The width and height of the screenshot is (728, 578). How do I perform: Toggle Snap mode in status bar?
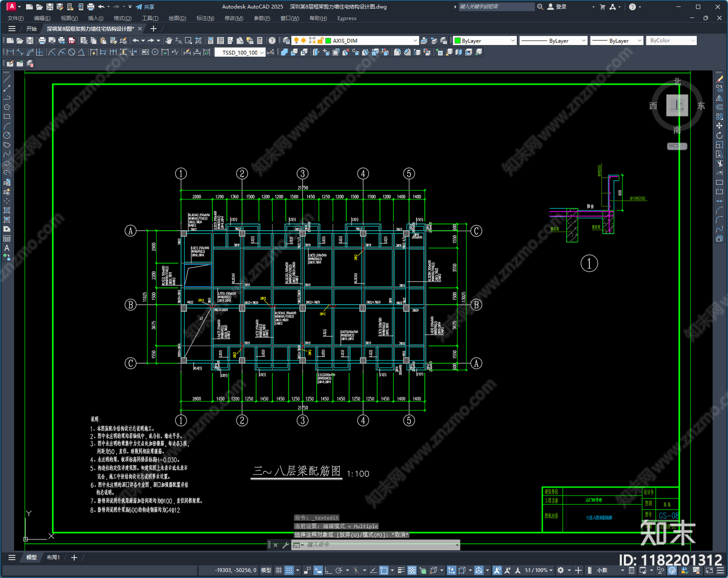tap(289, 570)
